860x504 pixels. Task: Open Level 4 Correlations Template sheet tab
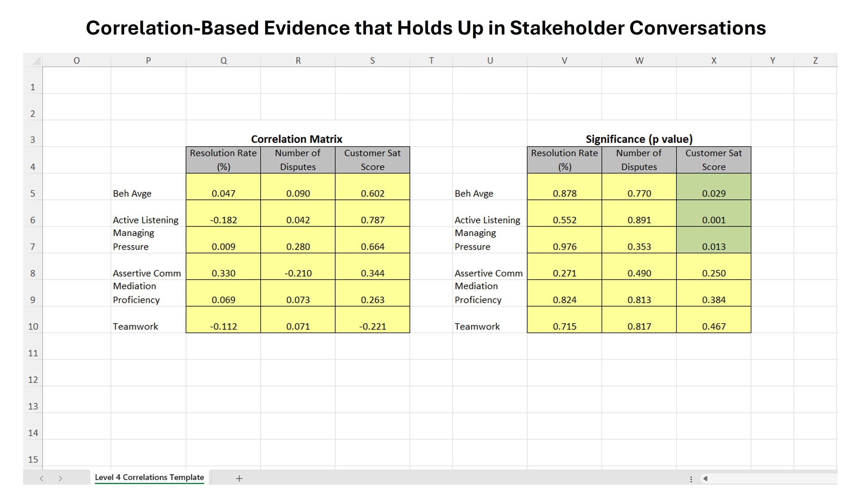pyautogui.click(x=149, y=477)
